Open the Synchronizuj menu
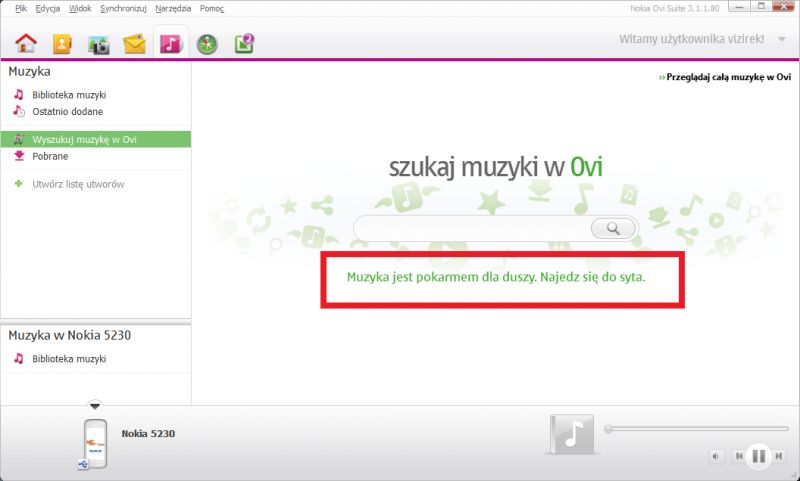Image resolution: width=800 pixels, height=481 pixels. (x=123, y=8)
